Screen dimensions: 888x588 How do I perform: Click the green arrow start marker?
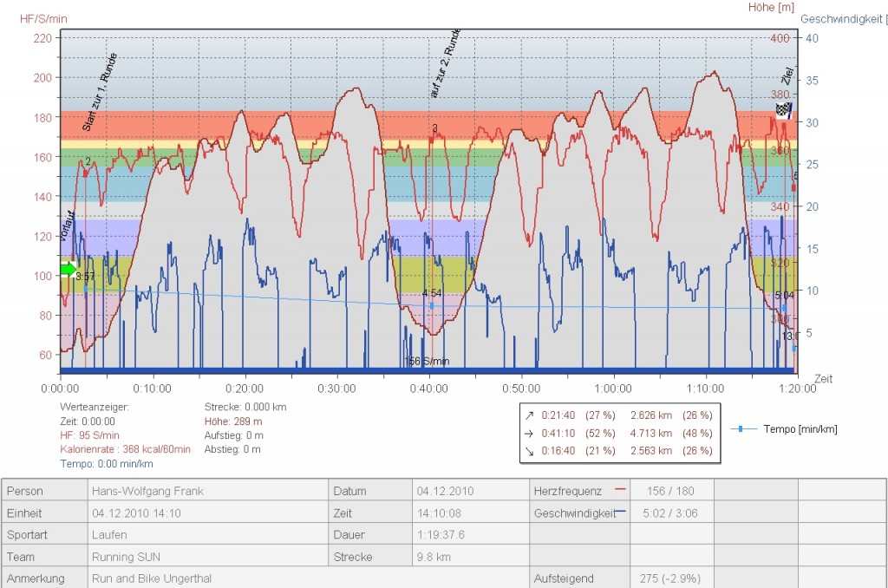pyautogui.click(x=69, y=269)
